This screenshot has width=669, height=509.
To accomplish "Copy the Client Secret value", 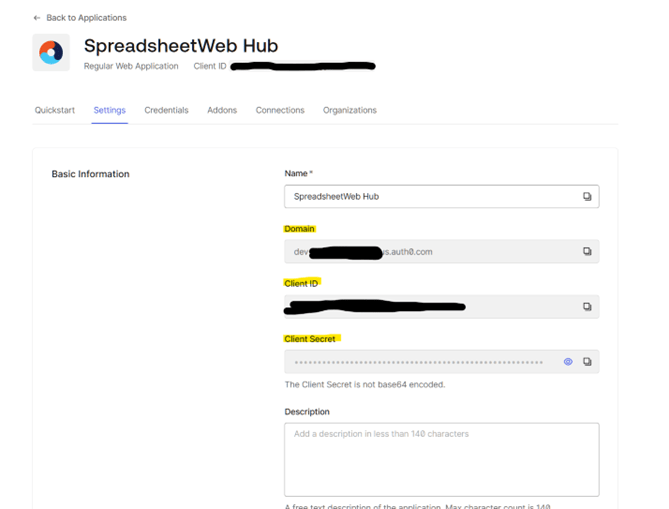I will click(587, 362).
